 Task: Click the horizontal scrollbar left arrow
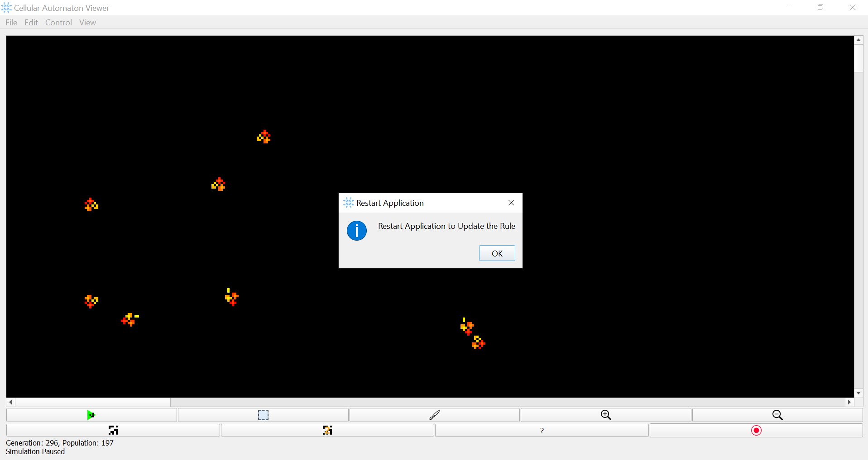(x=10, y=402)
